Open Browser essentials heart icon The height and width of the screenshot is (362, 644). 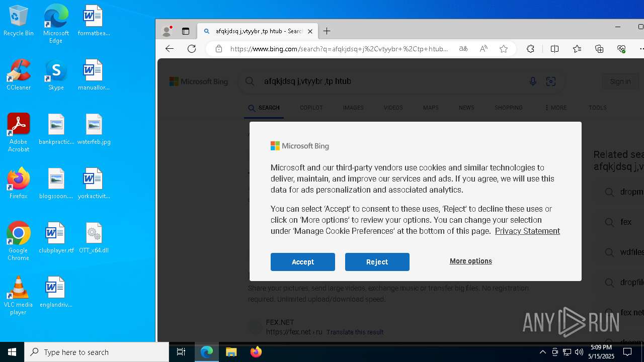point(621,49)
